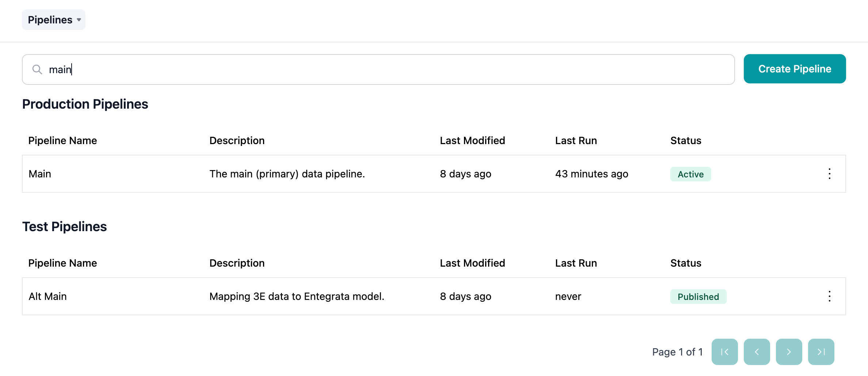The width and height of the screenshot is (868, 376).
Task: Click the 'never' last run value
Action: tap(568, 296)
